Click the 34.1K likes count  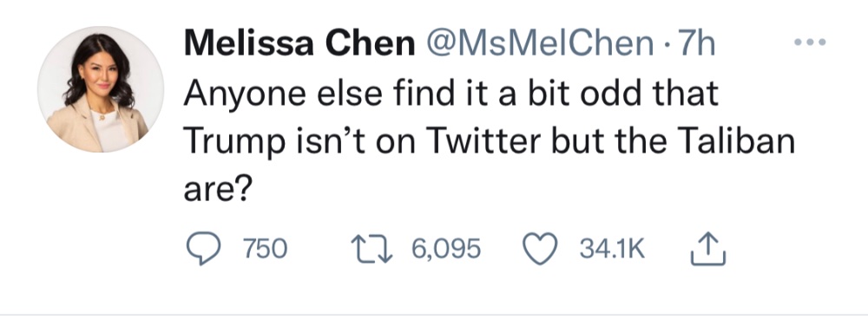(612, 249)
